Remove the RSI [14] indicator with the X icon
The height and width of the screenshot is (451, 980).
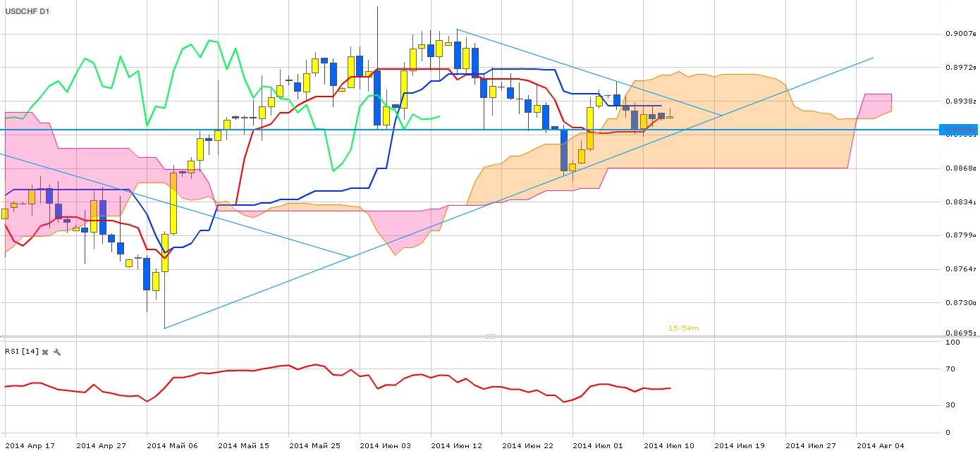tap(45, 351)
